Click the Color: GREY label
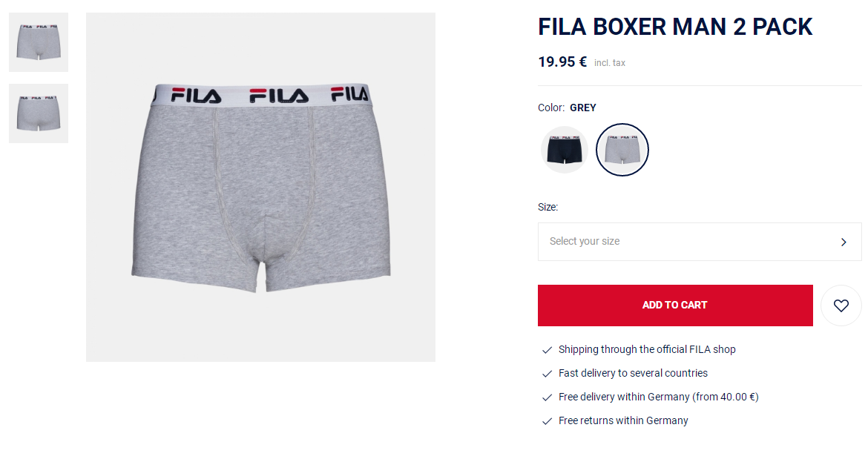Viewport: 868px width, 459px height. pos(567,108)
